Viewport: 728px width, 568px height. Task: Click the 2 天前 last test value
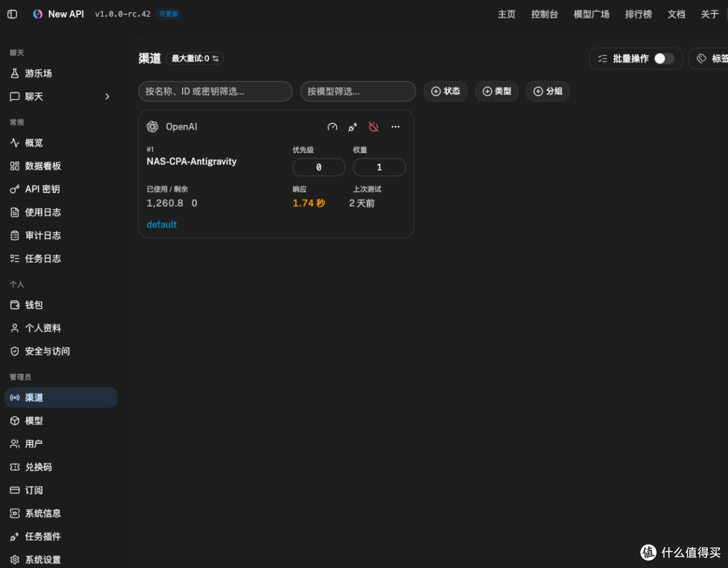point(362,203)
